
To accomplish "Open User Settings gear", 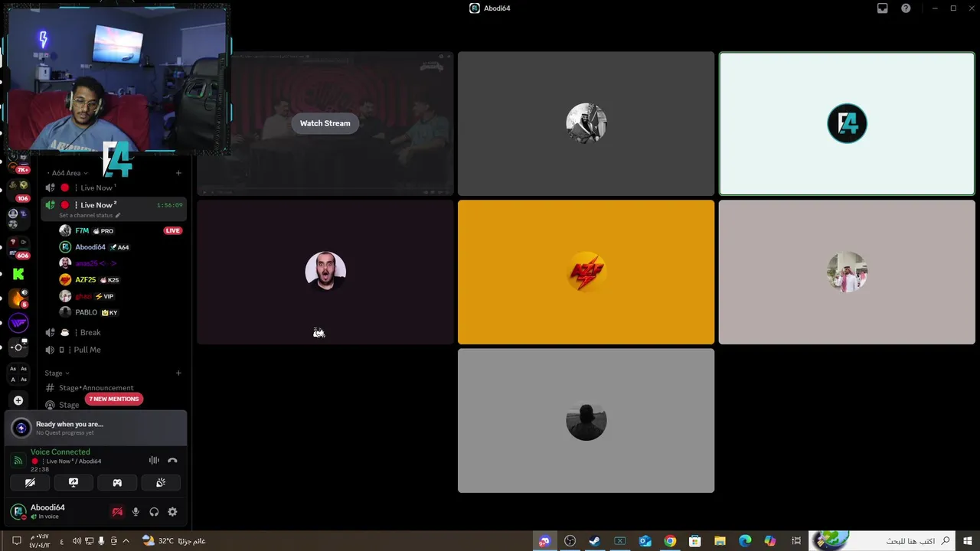I will (172, 512).
